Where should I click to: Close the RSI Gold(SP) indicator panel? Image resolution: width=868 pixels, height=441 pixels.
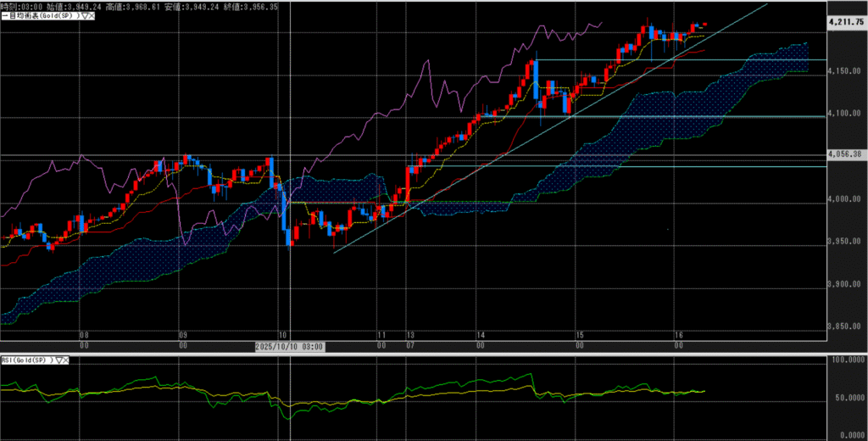coord(66,360)
